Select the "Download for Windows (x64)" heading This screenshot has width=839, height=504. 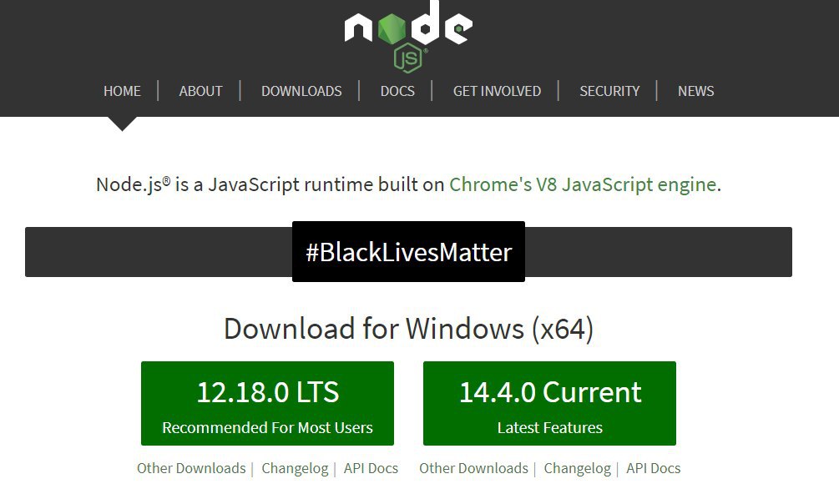point(408,329)
